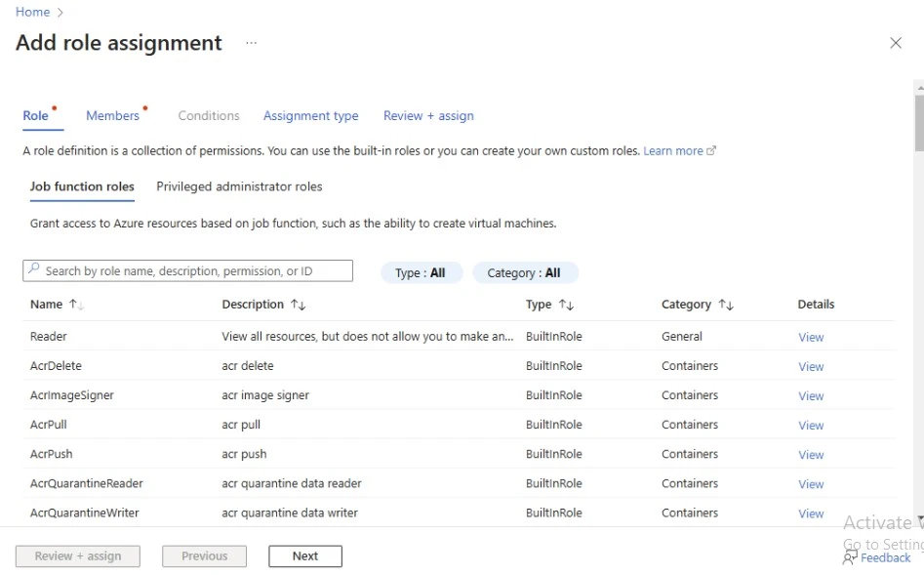Click the search magnifier icon in the role search box
Screen dimensions: 924x575
point(34,269)
